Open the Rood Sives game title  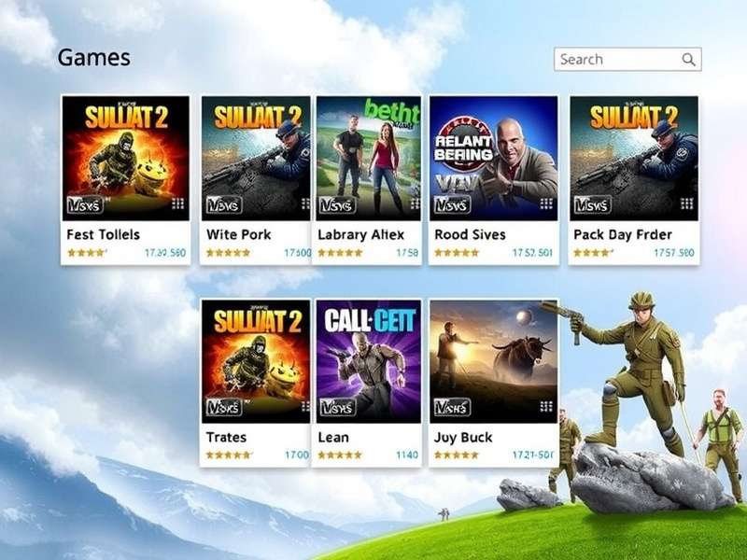[x=470, y=235]
